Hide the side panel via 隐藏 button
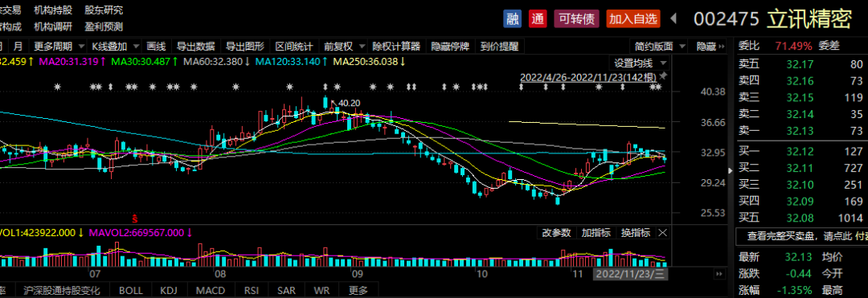This screenshot has height=298, width=868. point(710,46)
